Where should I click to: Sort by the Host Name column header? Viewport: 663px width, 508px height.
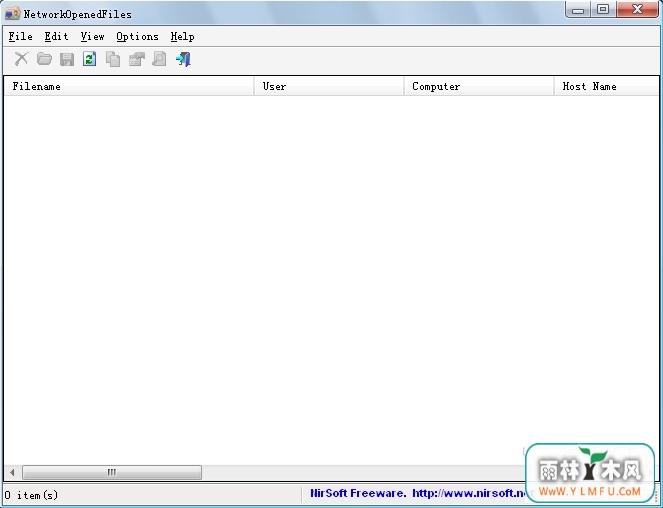607,86
